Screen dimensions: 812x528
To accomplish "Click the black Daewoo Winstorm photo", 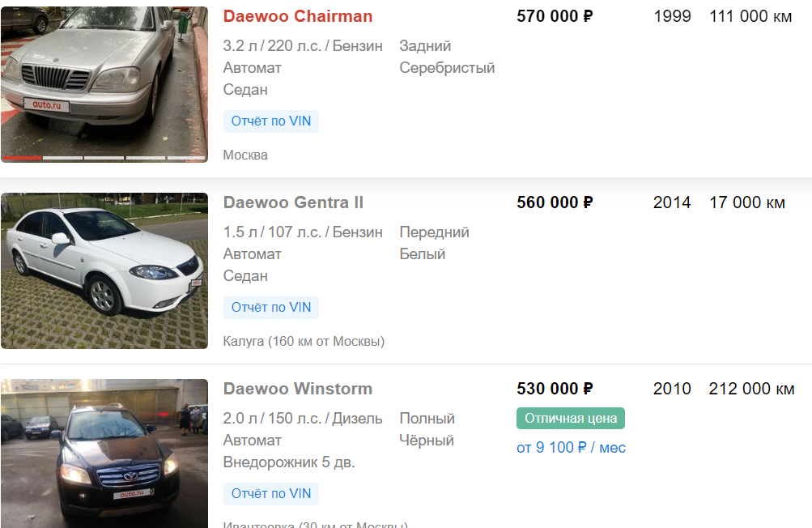I will tap(104, 453).
